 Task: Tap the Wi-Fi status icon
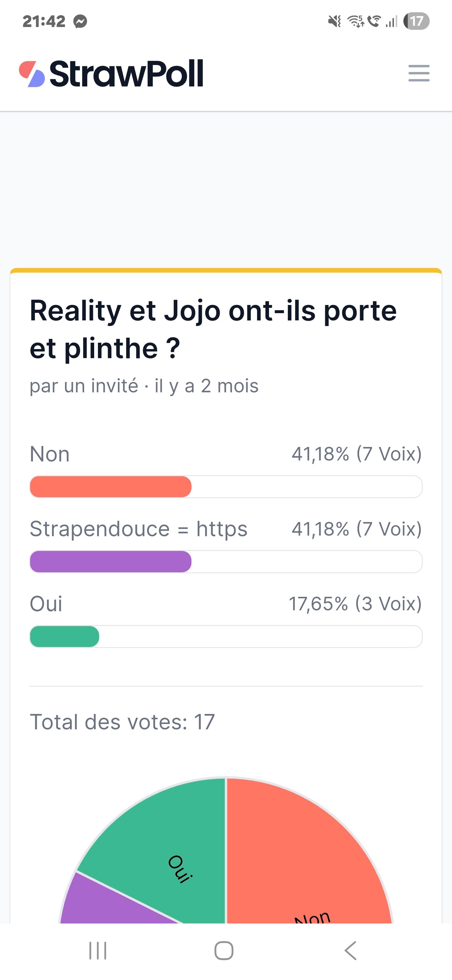pos(355,21)
